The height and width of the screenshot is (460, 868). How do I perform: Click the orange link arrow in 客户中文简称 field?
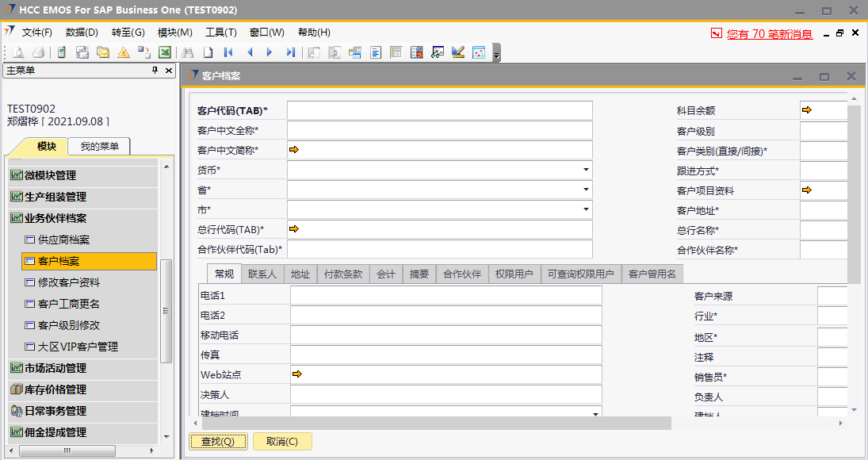pos(294,149)
